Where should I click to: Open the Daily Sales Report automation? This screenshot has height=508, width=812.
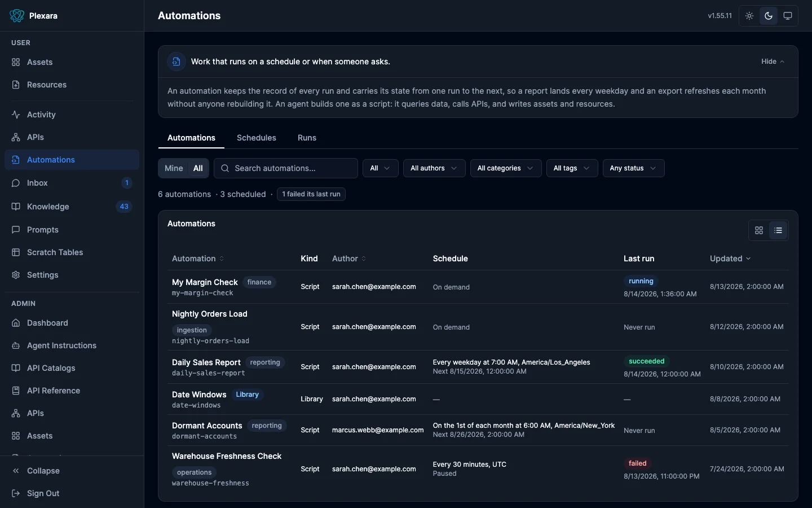(206, 362)
